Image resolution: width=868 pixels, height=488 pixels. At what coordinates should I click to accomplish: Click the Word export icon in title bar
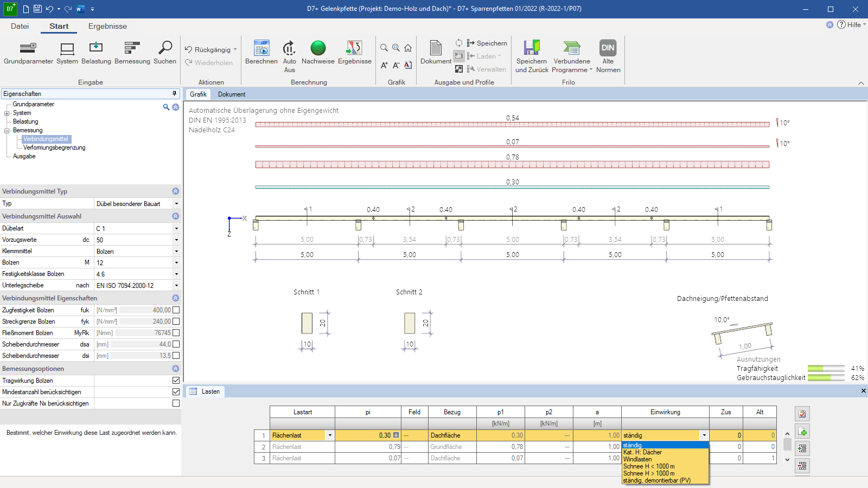pyautogui.click(x=80, y=9)
